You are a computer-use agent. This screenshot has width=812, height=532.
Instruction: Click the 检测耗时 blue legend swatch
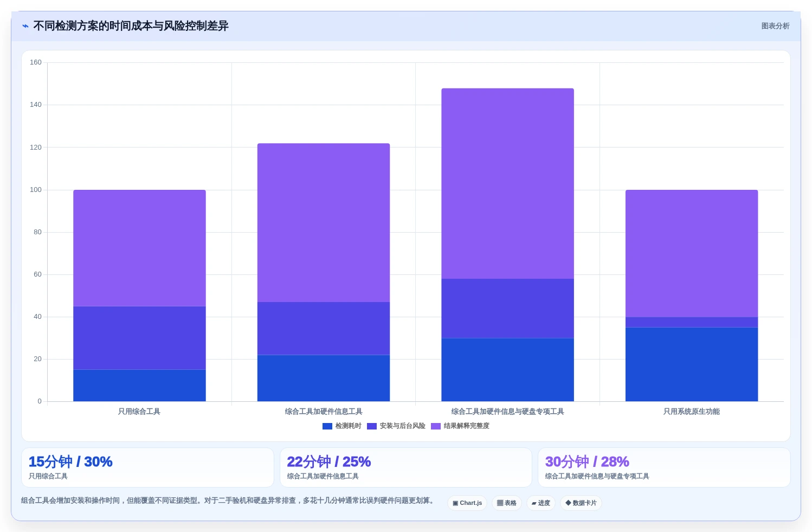(327, 426)
